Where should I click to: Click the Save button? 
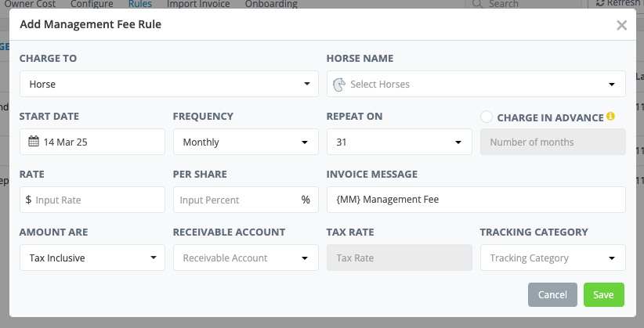coord(603,294)
